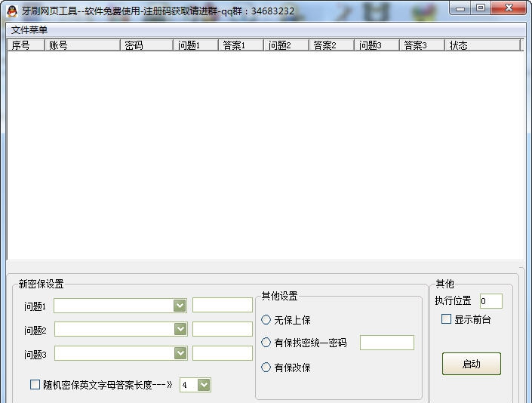Click the 密码 column header
This screenshot has height=403, width=532.
[x=146, y=45]
